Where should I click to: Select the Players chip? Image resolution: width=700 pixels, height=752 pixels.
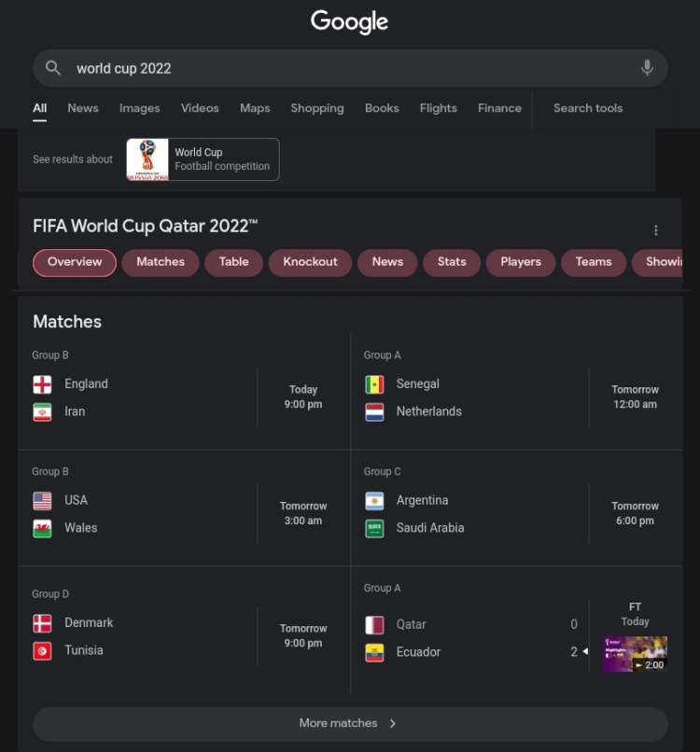521,262
